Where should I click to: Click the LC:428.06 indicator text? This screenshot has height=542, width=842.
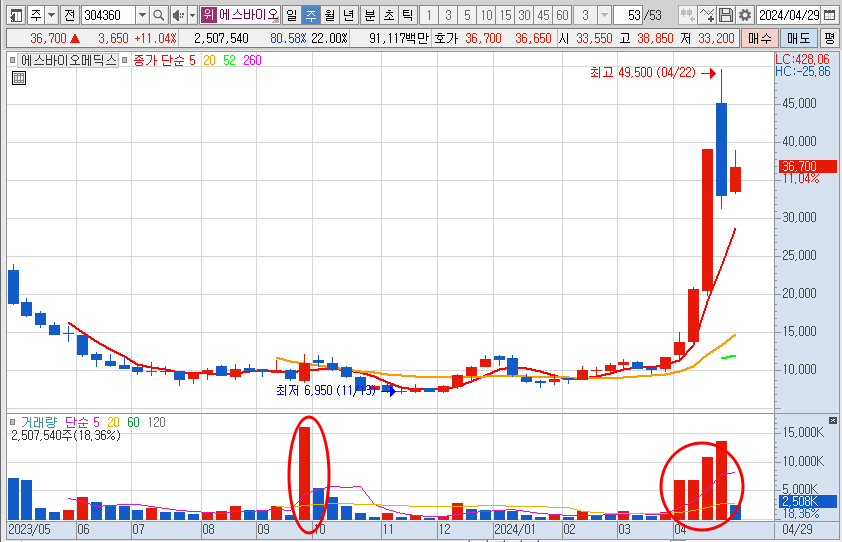[x=802, y=59]
